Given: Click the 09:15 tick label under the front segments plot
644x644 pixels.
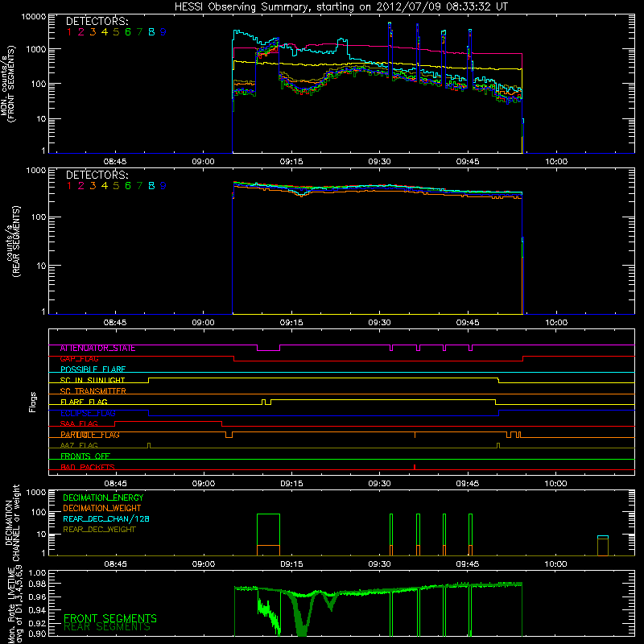Looking at the screenshot, I should click(x=291, y=162).
